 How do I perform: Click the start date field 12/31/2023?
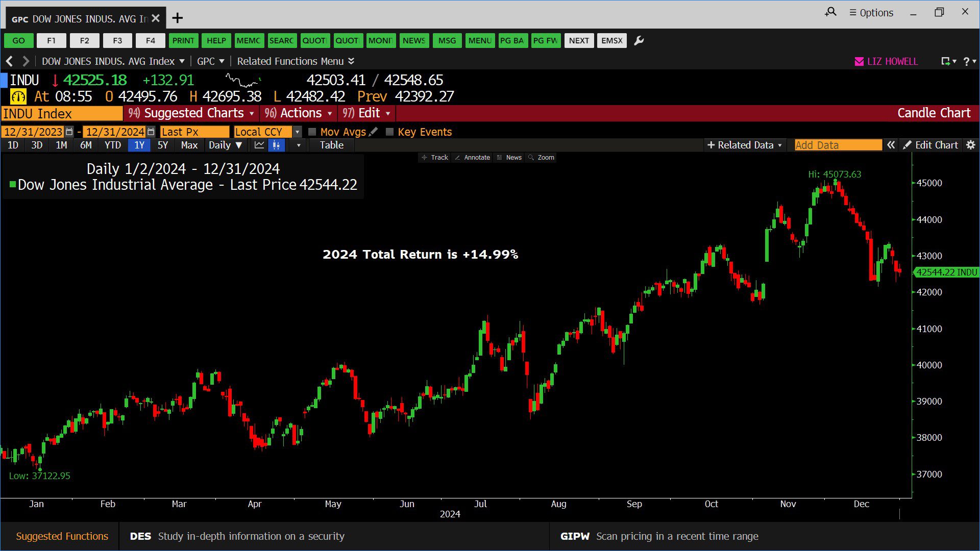33,132
